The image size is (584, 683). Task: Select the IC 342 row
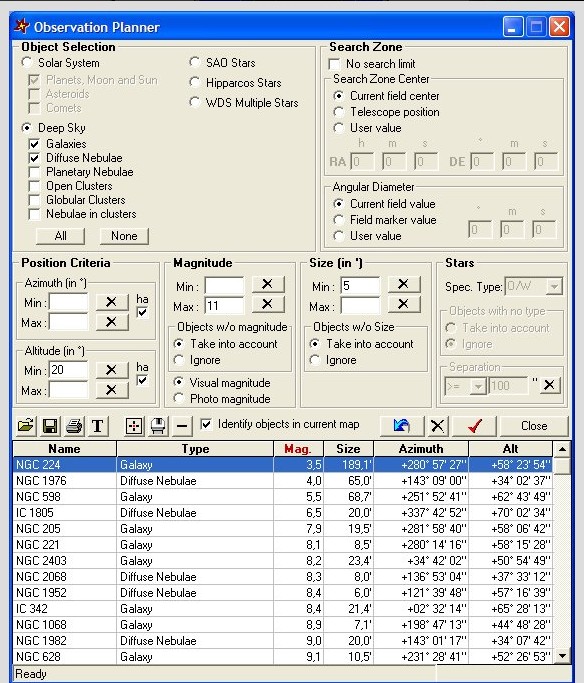(283, 609)
